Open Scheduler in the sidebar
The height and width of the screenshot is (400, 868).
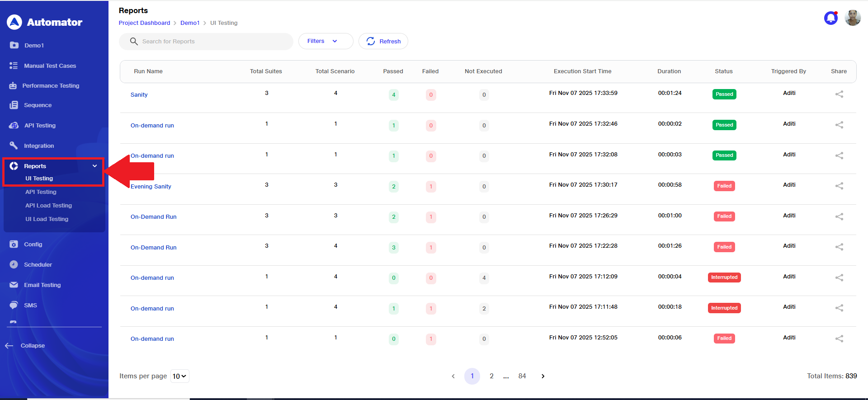coord(38,265)
